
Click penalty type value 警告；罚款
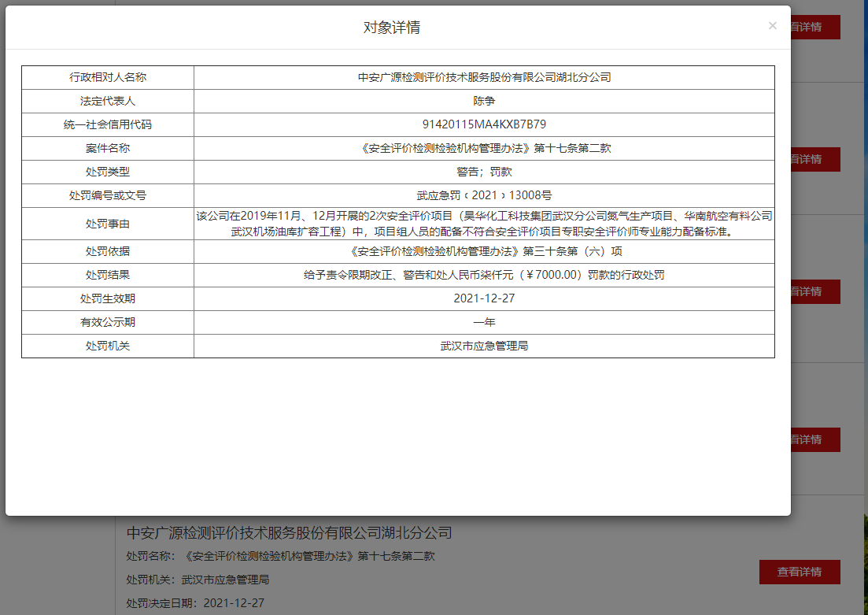(x=484, y=172)
